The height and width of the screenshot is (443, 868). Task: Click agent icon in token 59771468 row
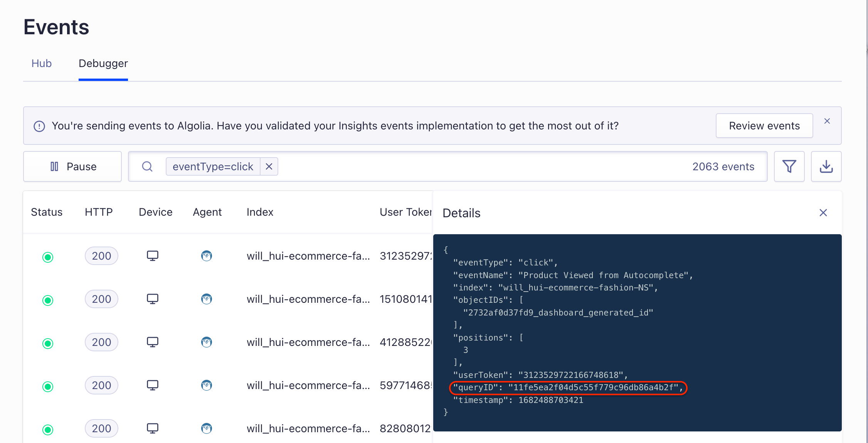(x=207, y=385)
